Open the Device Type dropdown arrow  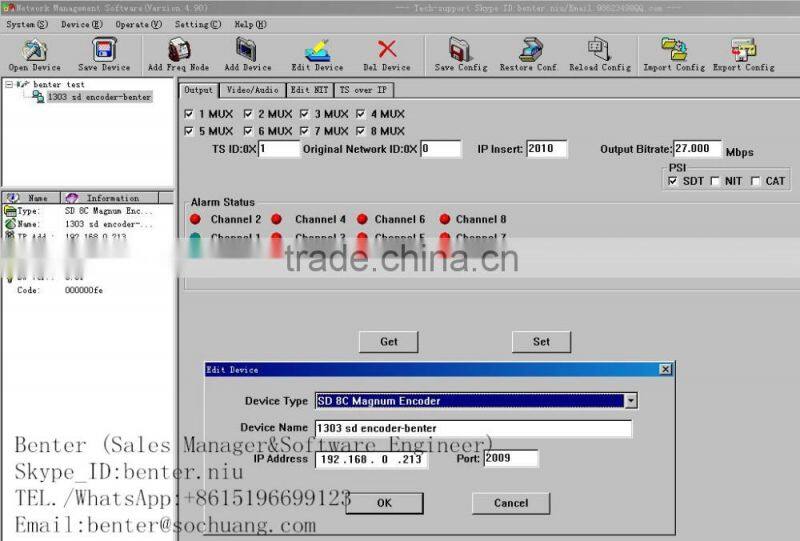[630, 401]
